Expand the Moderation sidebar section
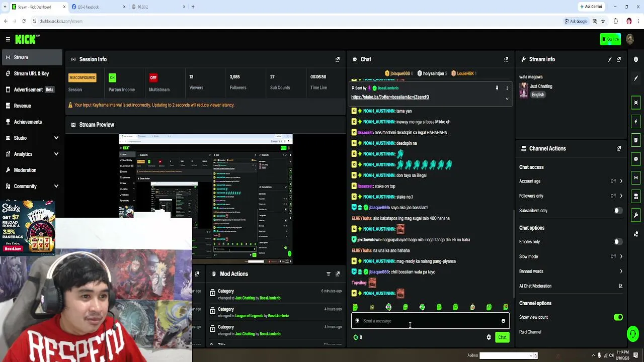The height and width of the screenshot is (362, 644). click(x=32, y=170)
